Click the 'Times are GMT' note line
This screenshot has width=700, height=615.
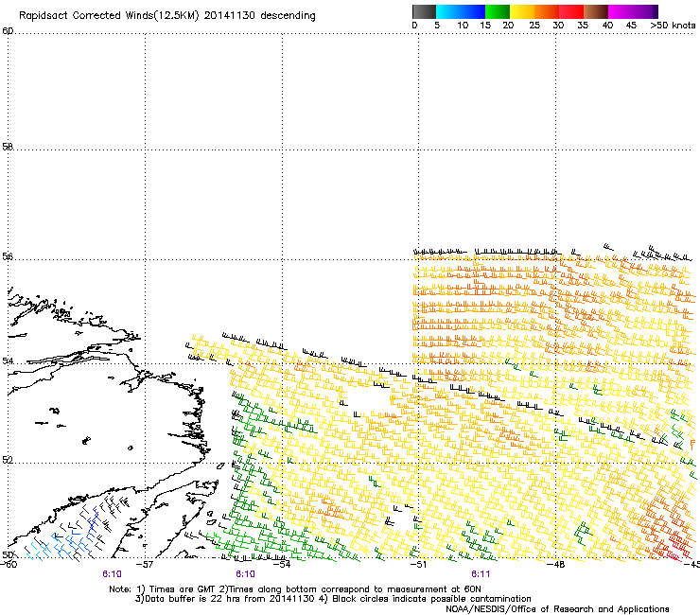[295, 589]
